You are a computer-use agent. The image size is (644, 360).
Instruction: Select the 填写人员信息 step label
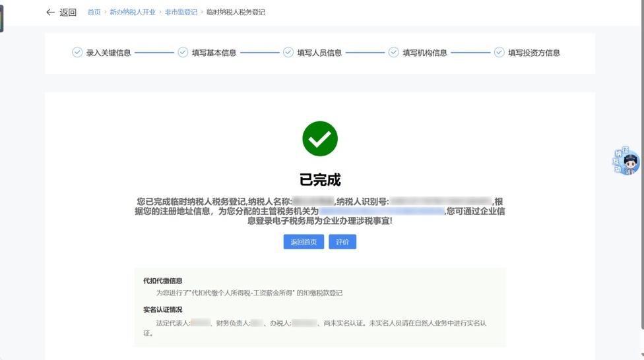319,53
